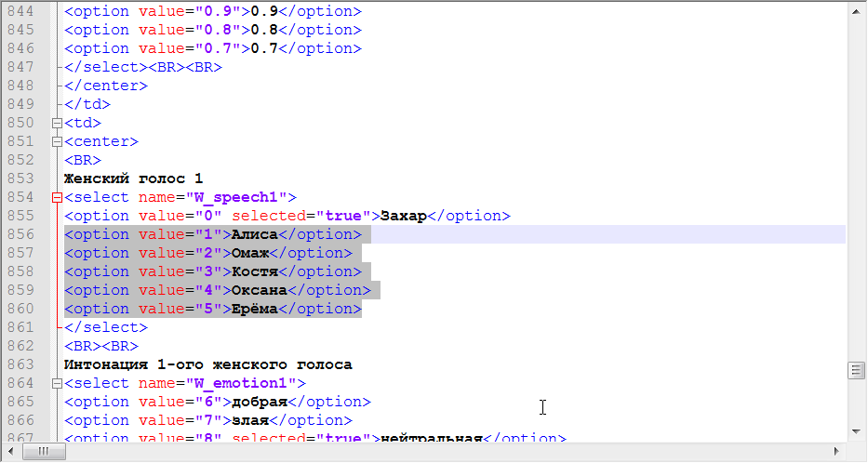This screenshot has width=868, height=463.
Task: Click the <BR> tag on line 852
Action: (x=83, y=160)
